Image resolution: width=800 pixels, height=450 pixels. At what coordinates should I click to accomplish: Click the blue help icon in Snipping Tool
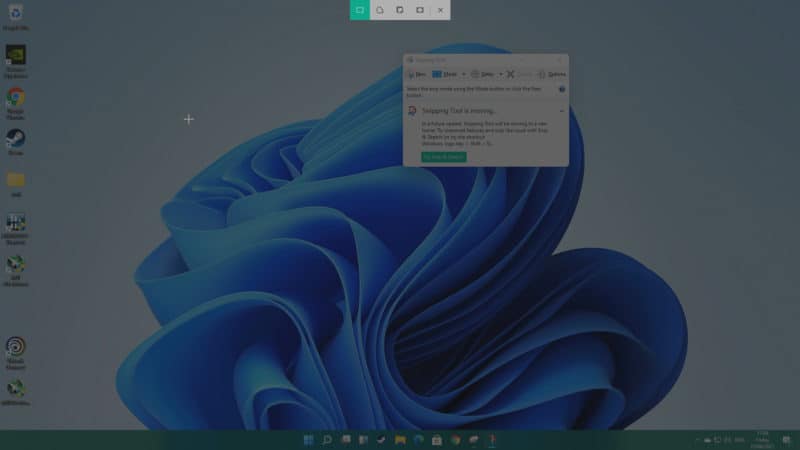click(x=562, y=89)
